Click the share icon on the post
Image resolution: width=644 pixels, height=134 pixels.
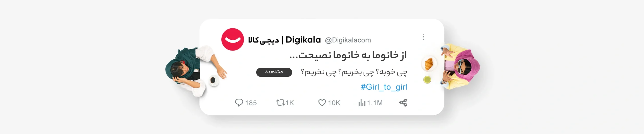pos(403,103)
